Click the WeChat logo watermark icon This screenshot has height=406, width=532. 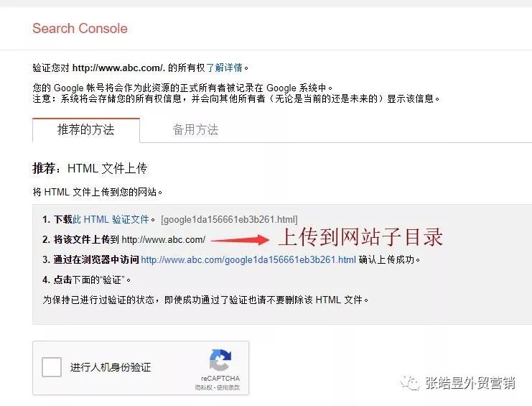pos(411,383)
